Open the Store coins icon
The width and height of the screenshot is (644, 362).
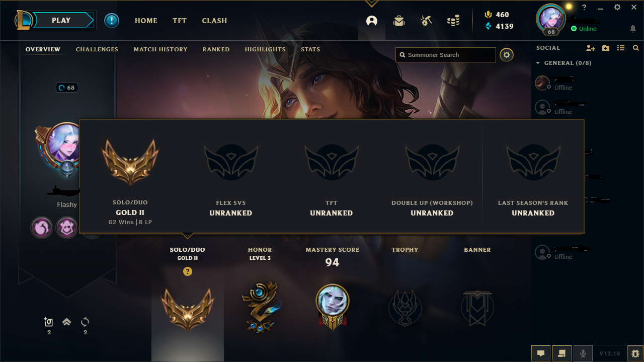pos(453,21)
